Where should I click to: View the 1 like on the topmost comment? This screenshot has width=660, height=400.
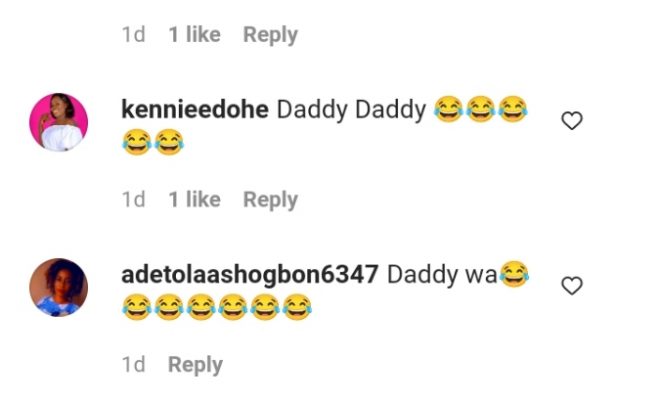click(x=194, y=34)
